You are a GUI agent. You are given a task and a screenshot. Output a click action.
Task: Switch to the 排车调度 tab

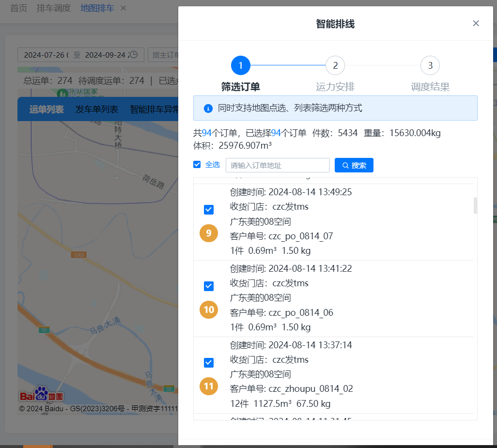tap(54, 8)
